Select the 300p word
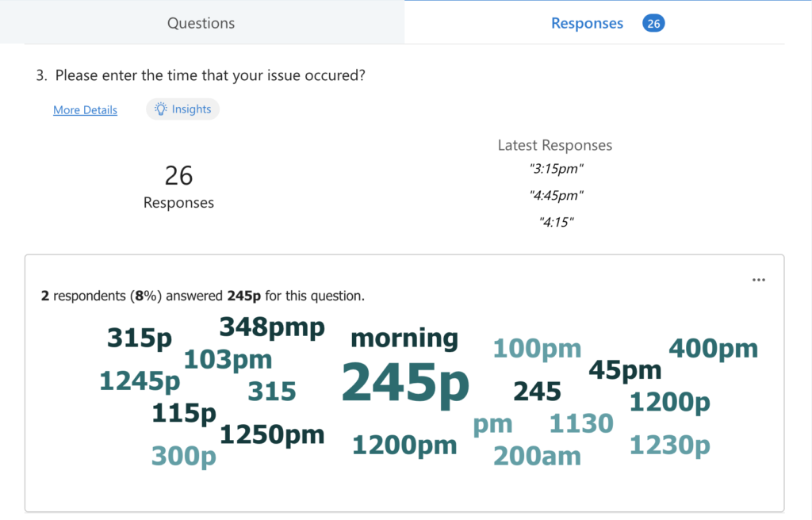The height and width of the screenshot is (520, 812). (x=183, y=456)
